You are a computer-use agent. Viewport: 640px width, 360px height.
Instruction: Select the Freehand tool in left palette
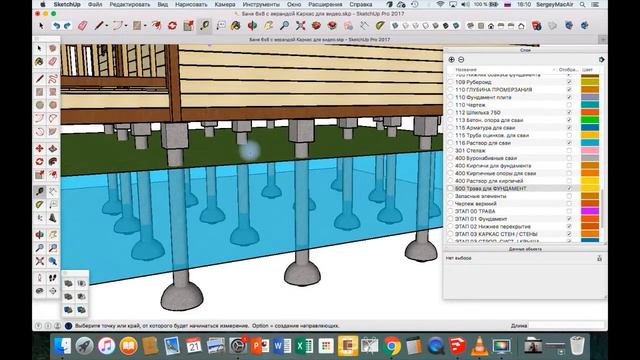(53, 78)
